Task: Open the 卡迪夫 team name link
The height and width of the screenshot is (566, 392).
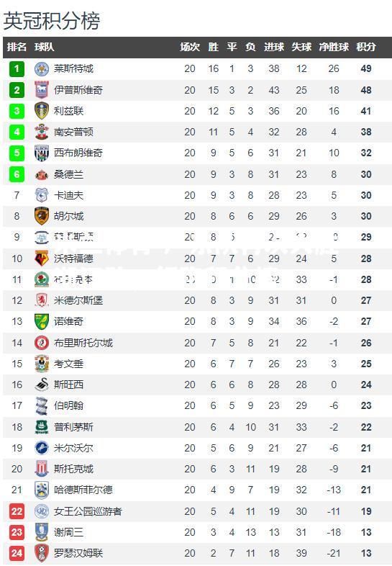Action: (x=68, y=195)
